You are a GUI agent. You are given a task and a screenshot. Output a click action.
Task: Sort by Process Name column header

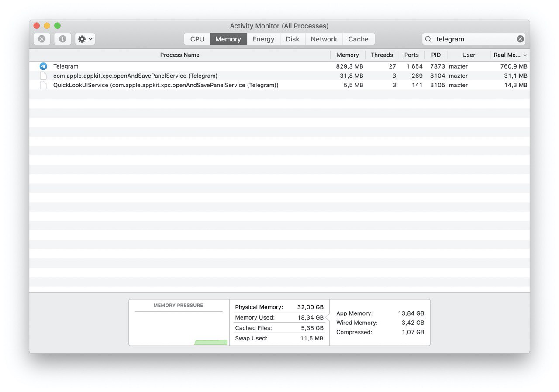pyautogui.click(x=180, y=55)
